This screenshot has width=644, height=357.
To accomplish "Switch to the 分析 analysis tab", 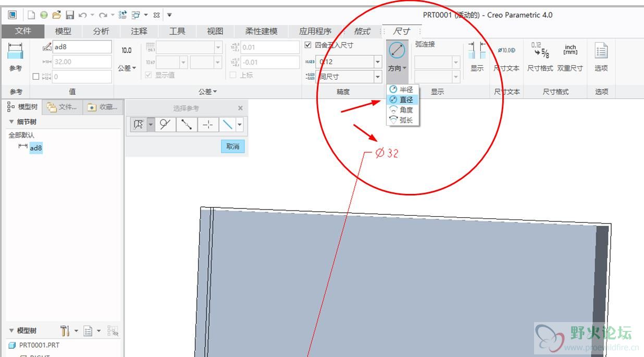I will (x=101, y=31).
